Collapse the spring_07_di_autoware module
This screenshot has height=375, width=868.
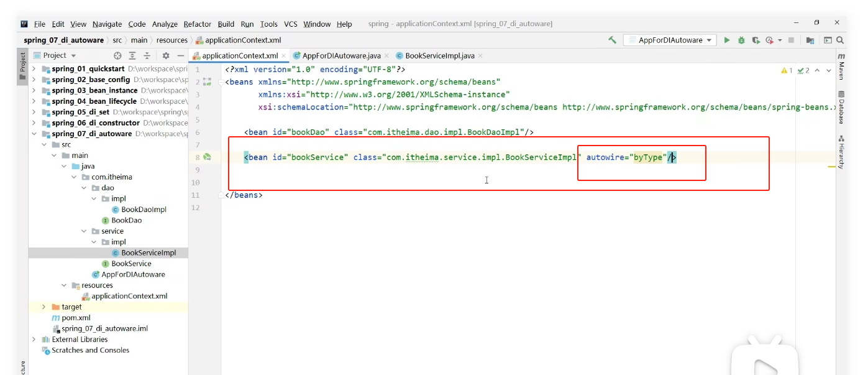pyautogui.click(x=34, y=134)
